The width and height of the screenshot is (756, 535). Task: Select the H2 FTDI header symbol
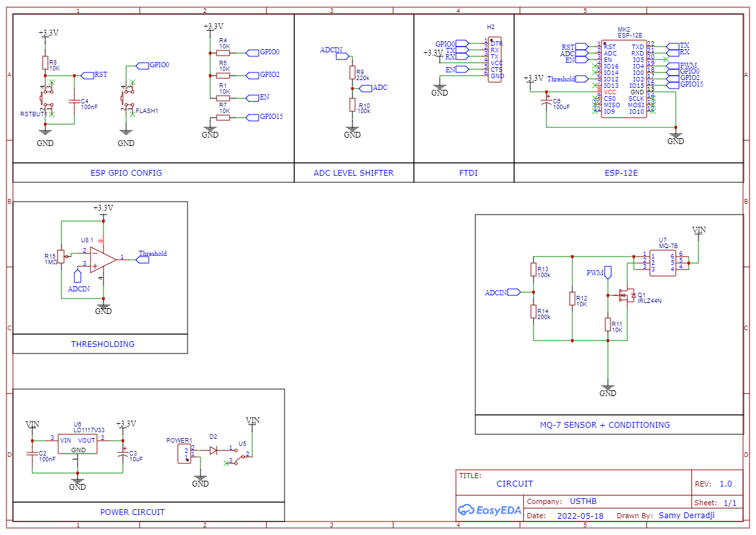pos(494,59)
